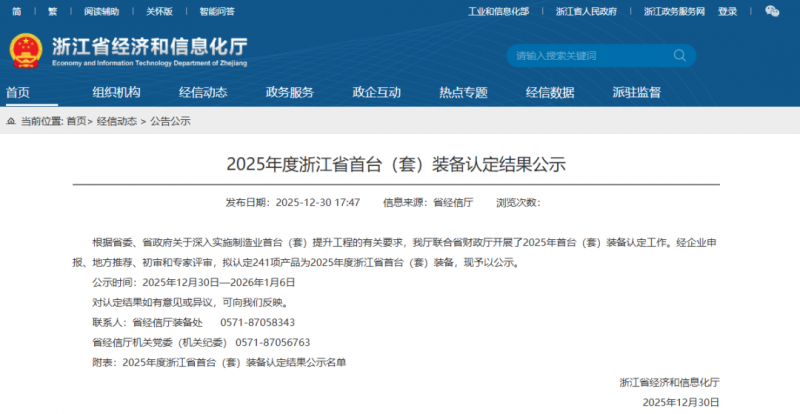Switch to Simplified Chinese (简)
This screenshot has width=800, height=414.
[14, 12]
